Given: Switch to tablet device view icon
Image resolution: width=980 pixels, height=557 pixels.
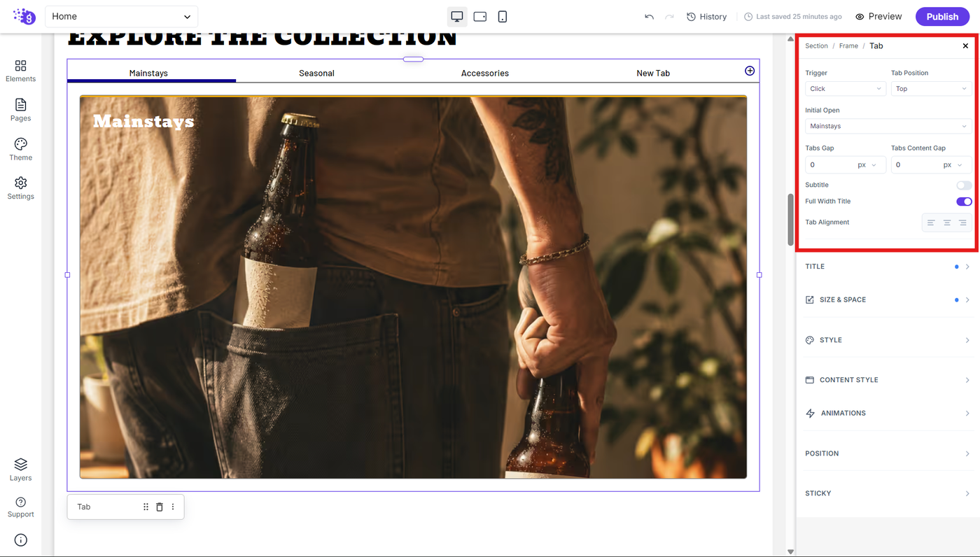Looking at the screenshot, I should coord(480,16).
